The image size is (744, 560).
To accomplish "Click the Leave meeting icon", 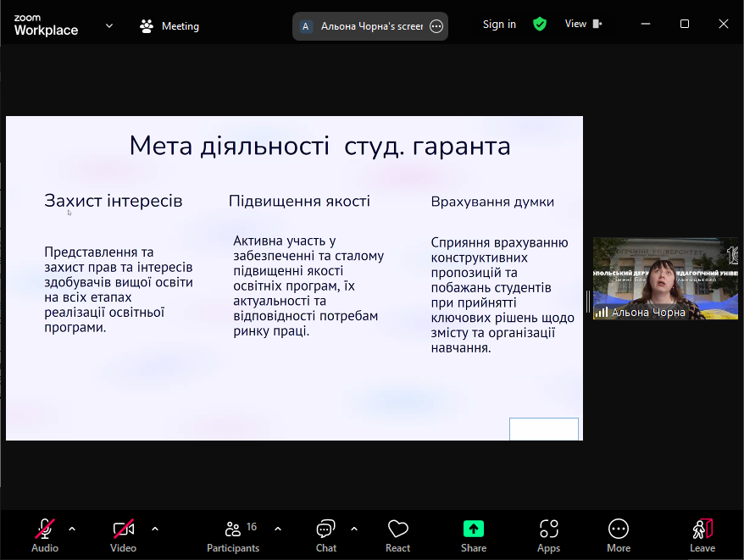I will [702, 530].
